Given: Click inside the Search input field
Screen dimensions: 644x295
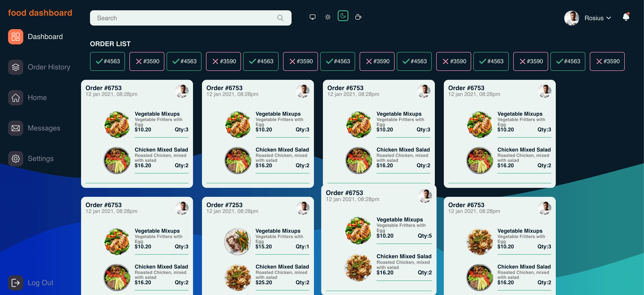Looking at the screenshot, I should click(x=175, y=18).
